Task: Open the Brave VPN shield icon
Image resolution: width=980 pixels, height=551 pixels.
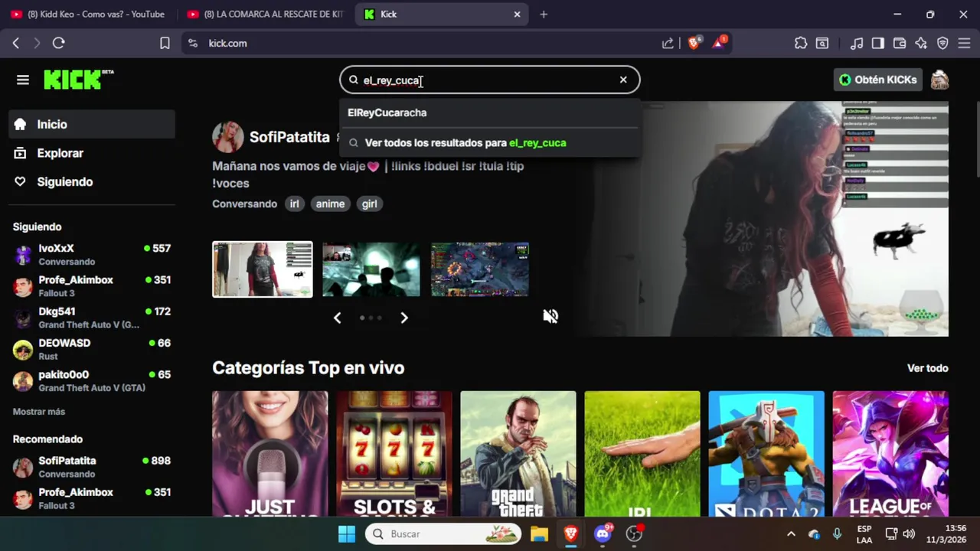Action: (x=942, y=44)
